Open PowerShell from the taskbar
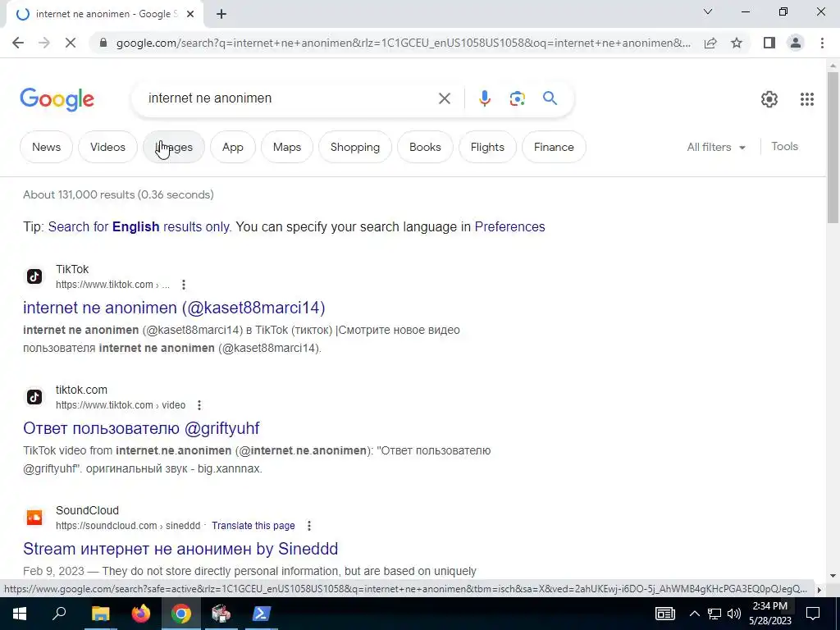This screenshot has width=840, height=630. [262, 614]
